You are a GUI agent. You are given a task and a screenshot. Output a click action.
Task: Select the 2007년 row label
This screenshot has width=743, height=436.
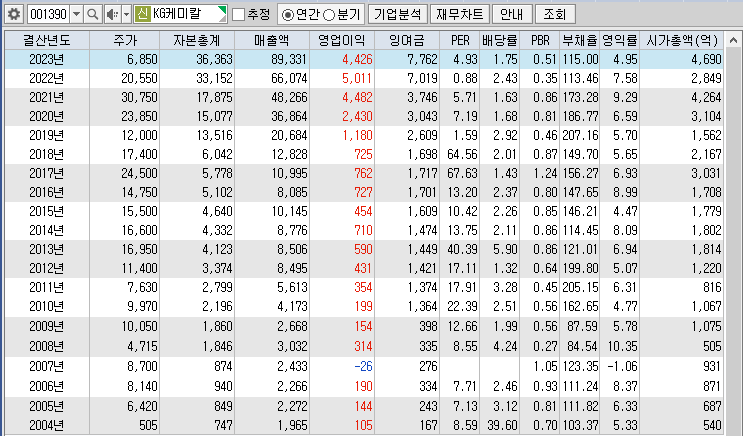click(x=46, y=366)
